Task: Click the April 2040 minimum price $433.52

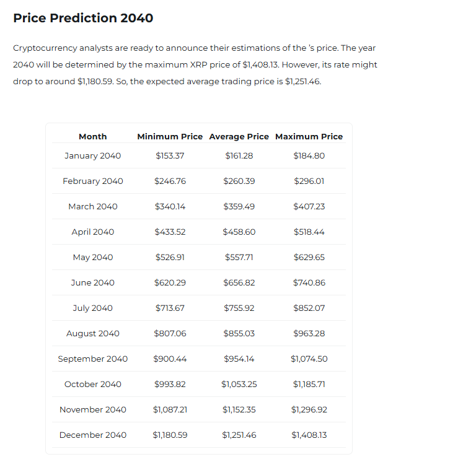Action: click(170, 232)
